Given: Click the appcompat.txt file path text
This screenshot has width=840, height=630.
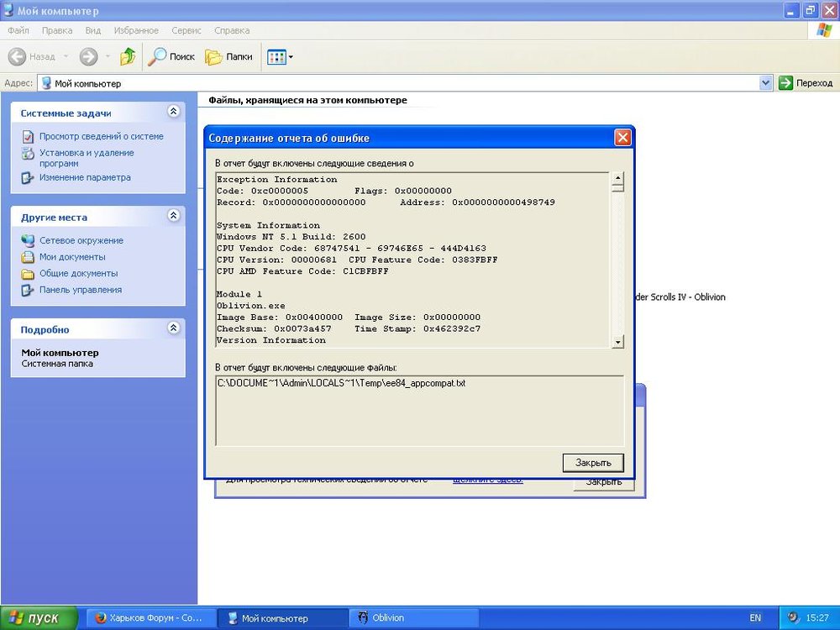Looking at the screenshot, I should (x=342, y=383).
